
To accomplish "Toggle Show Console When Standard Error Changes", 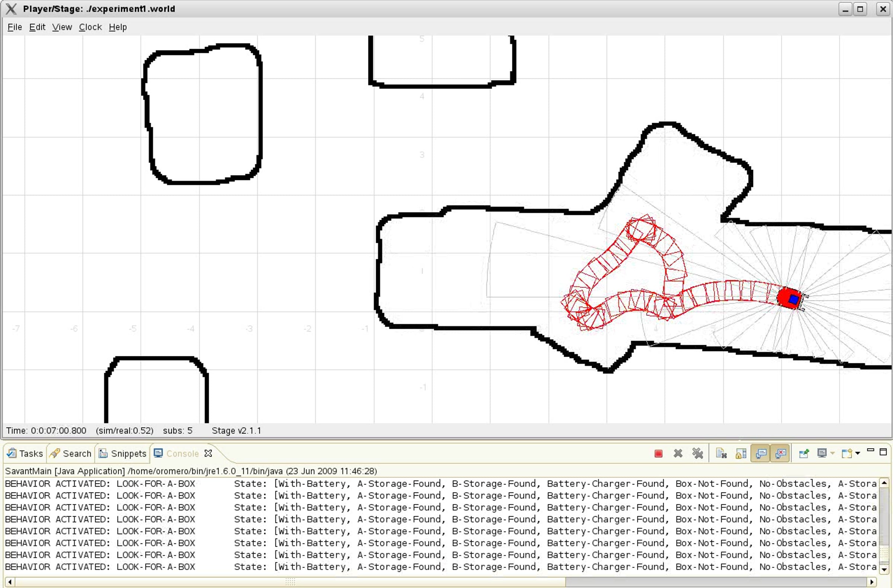I will [780, 454].
